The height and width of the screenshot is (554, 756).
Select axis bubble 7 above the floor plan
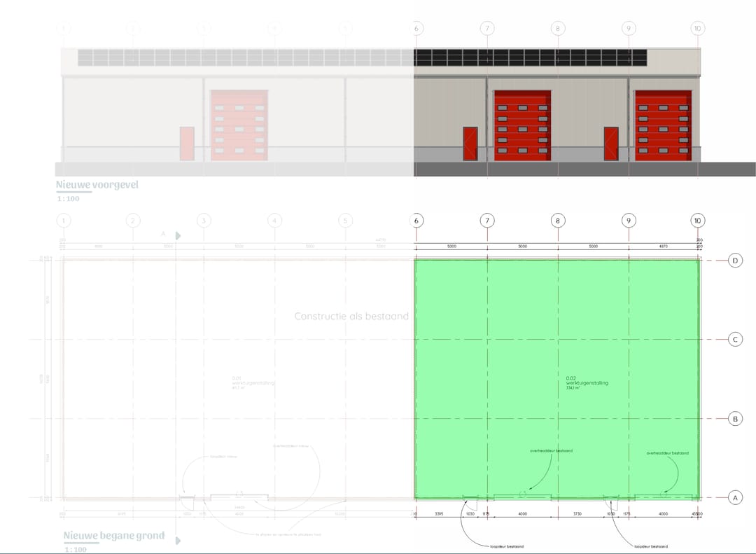pos(486,221)
